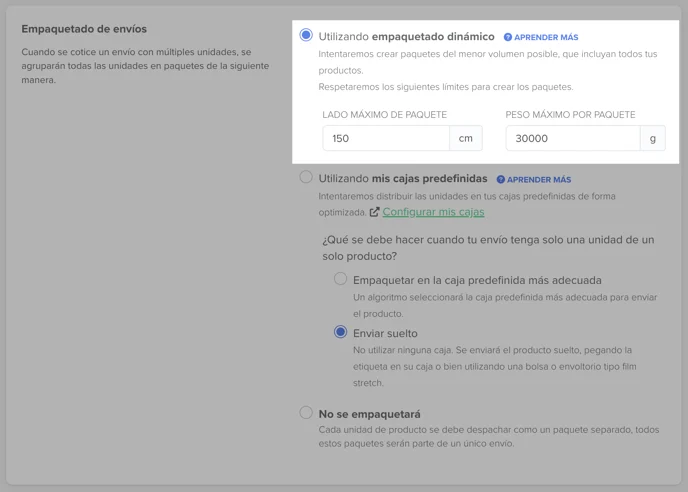Click the 'g' unit addon
Image resolution: width=688 pixels, height=492 pixels.
click(652, 138)
